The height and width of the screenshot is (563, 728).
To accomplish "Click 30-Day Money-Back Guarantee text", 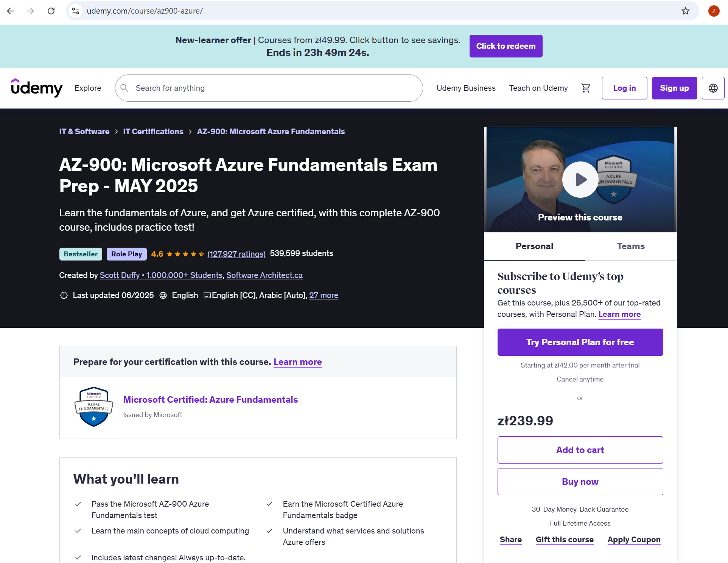I will 580,509.
